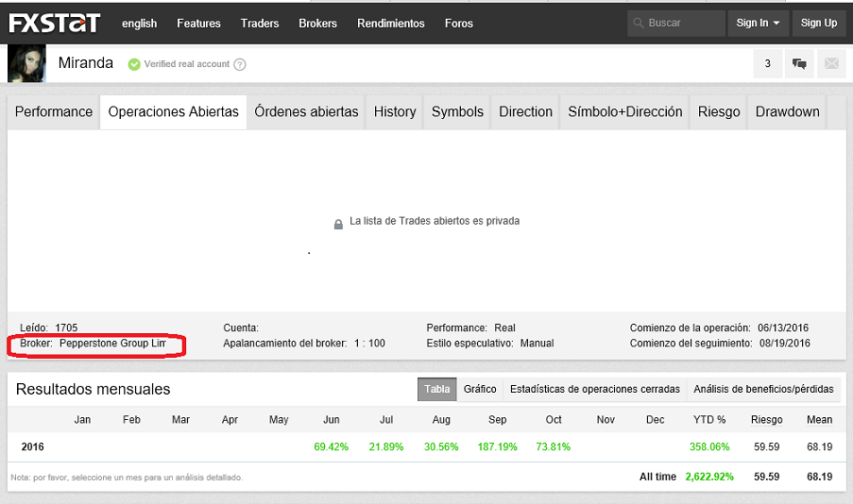Go to the Drawdown tab
Viewport: 853px width, 504px height.
click(787, 111)
